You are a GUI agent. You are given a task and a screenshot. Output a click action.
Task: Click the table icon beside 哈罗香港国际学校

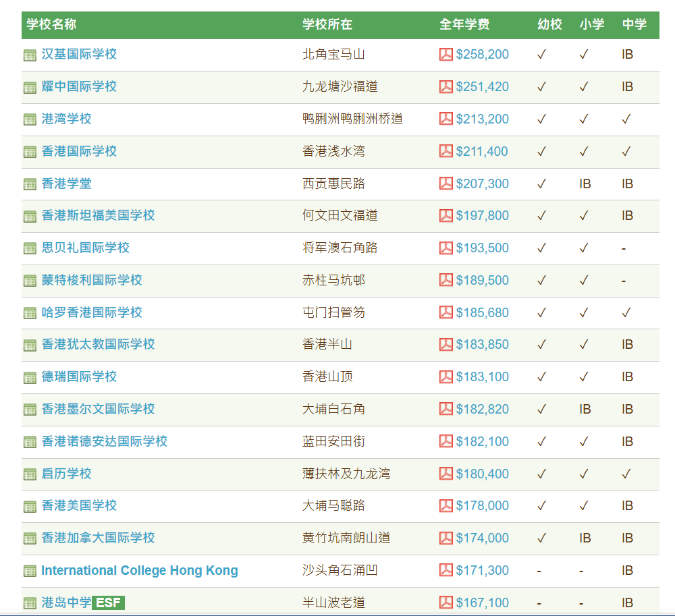click(x=30, y=314)
